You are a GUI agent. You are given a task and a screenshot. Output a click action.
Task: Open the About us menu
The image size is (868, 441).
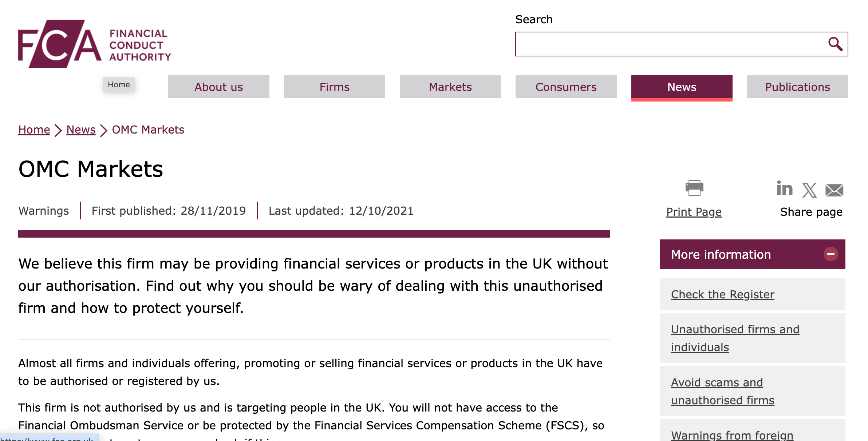218,87
